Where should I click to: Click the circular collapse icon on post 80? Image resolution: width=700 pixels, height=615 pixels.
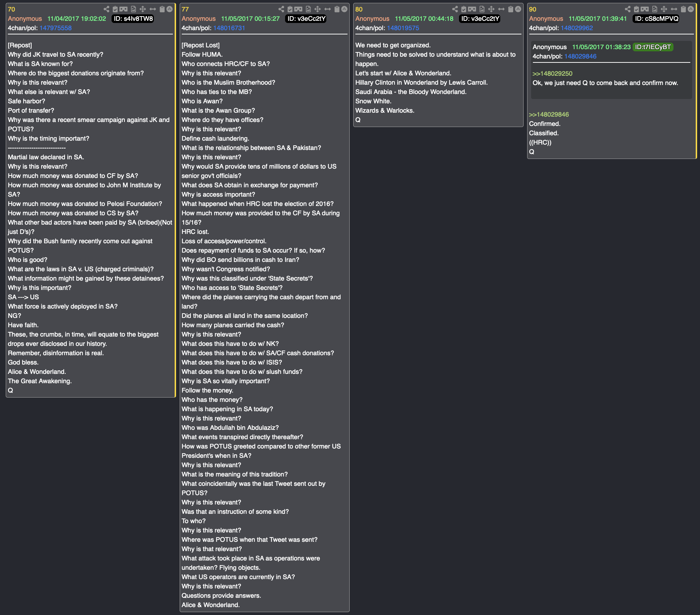pyautogui.click(x=518, y=9)
